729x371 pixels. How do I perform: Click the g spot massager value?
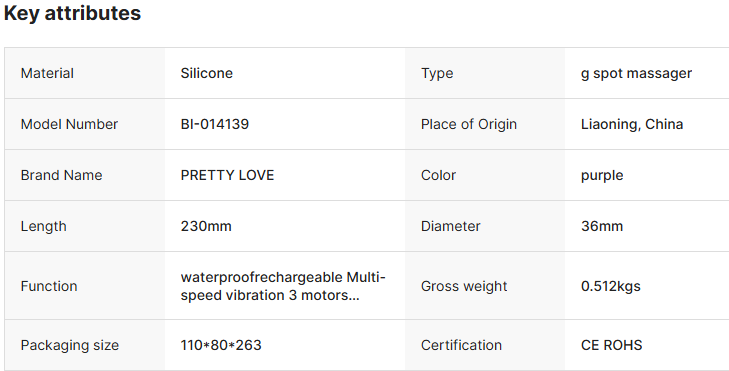(x=636, y=73)
